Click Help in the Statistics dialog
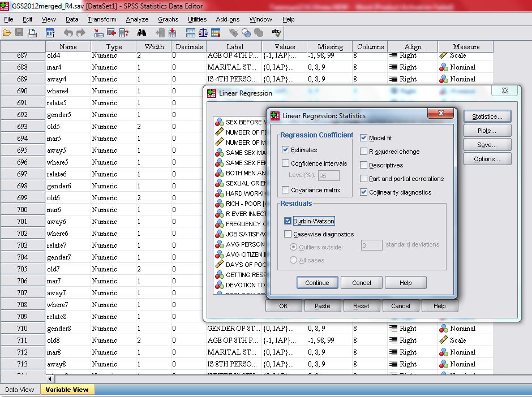 [405, 283]
